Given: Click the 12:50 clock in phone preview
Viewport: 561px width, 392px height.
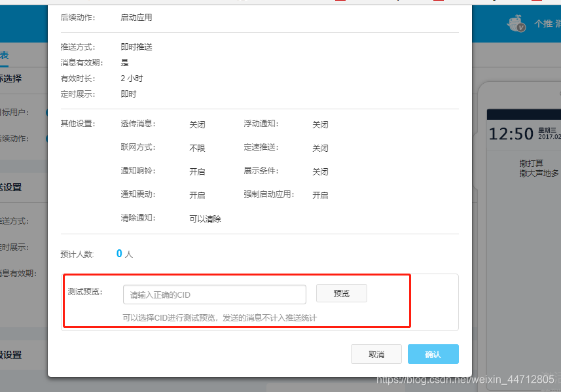Looking at the screenshot, I should coord(511,134).
